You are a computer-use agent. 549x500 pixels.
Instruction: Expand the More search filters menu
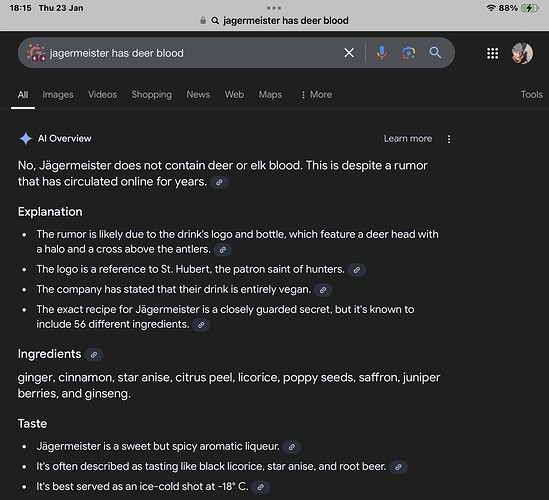click(x=316, y=95)
